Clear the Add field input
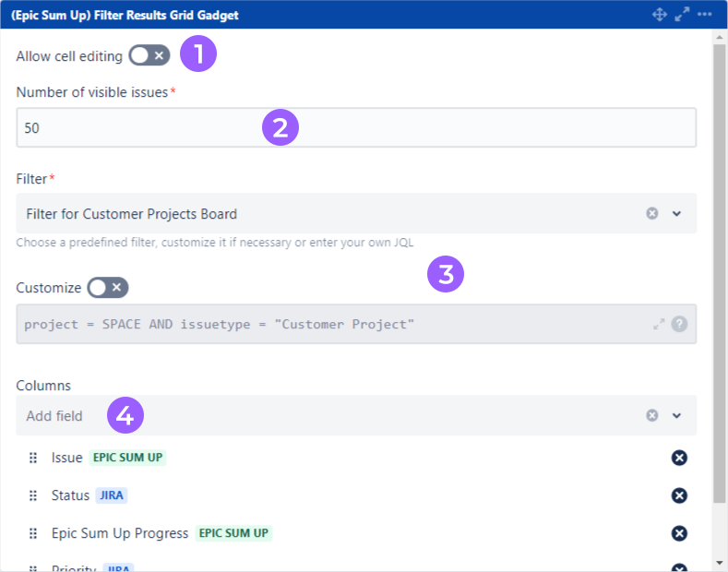 652,416
